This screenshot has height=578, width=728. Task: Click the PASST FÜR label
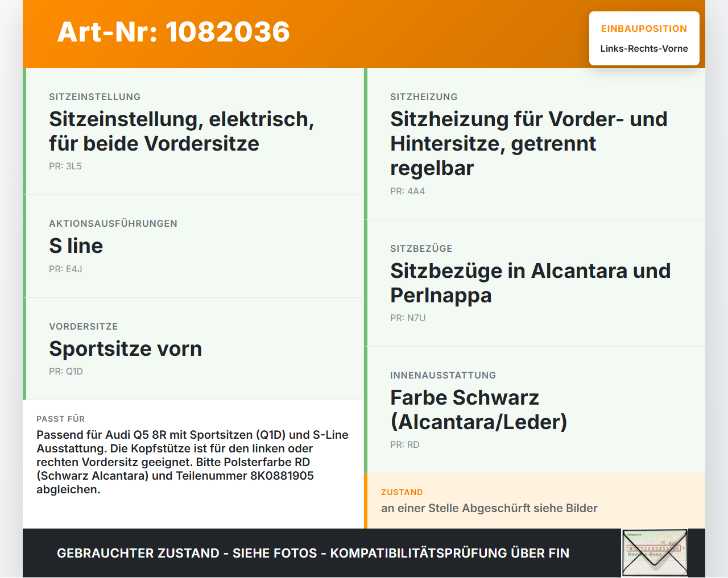(60, 419)
